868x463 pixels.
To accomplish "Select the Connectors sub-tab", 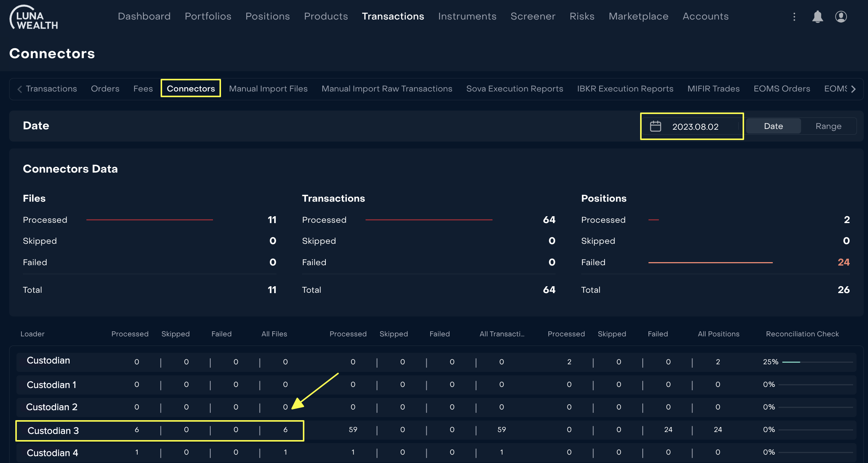I will 191,89.
